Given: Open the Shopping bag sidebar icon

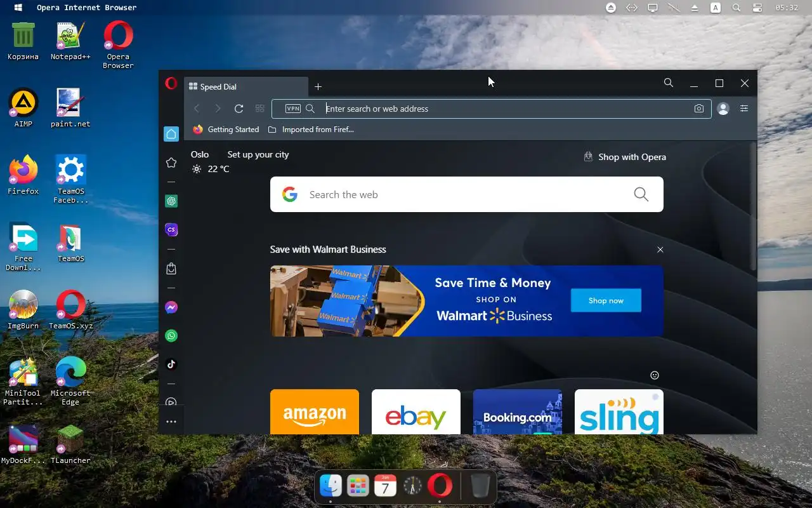Looking at the screenshot, I should tap(171, 269).
